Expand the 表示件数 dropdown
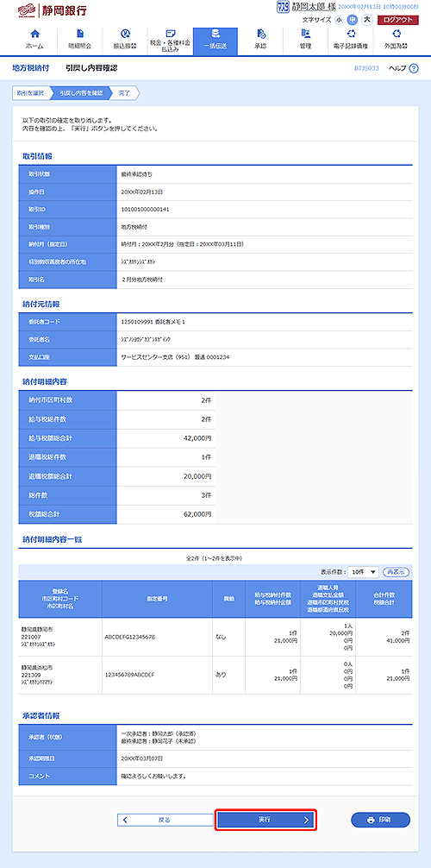Screen dimensions: 431x868 point(363,571)
